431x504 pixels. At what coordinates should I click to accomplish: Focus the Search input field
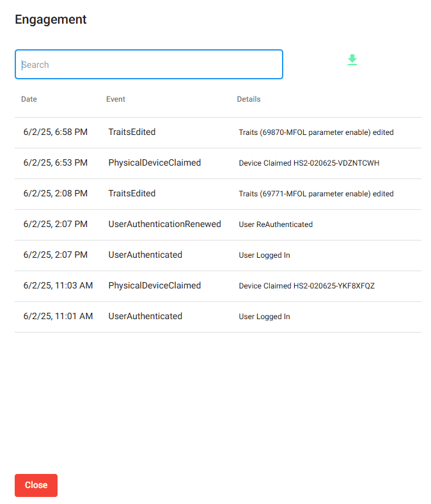point(149,65)
